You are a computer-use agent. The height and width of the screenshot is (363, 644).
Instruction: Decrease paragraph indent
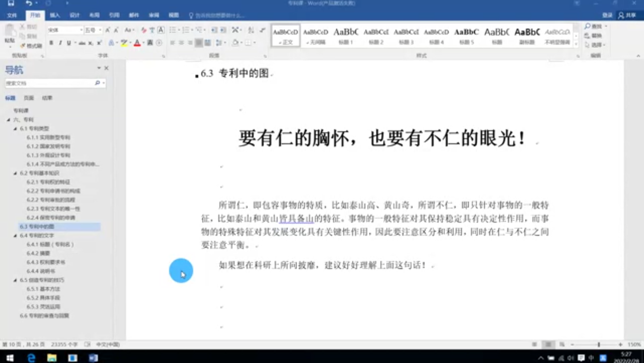tap(214, 30)
